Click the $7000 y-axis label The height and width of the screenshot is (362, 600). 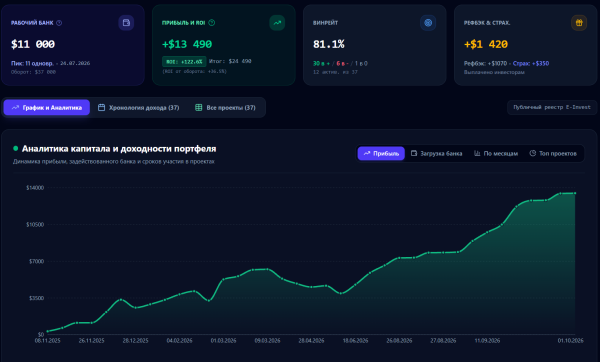36,261
